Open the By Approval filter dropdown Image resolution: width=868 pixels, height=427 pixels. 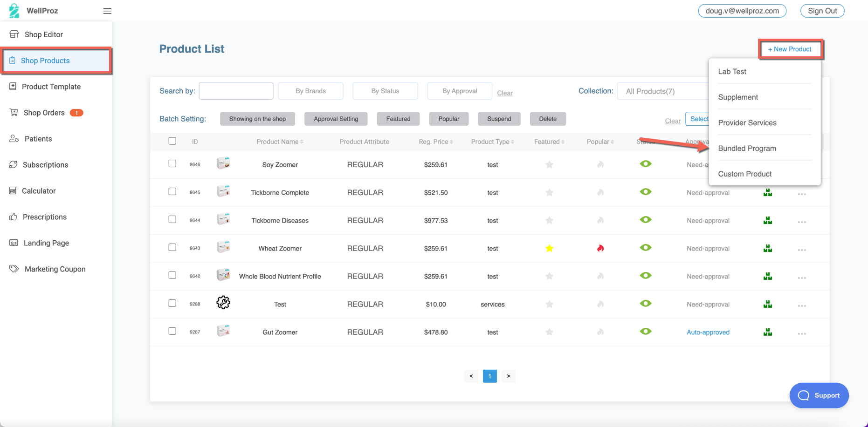click(x=460, y=91)
